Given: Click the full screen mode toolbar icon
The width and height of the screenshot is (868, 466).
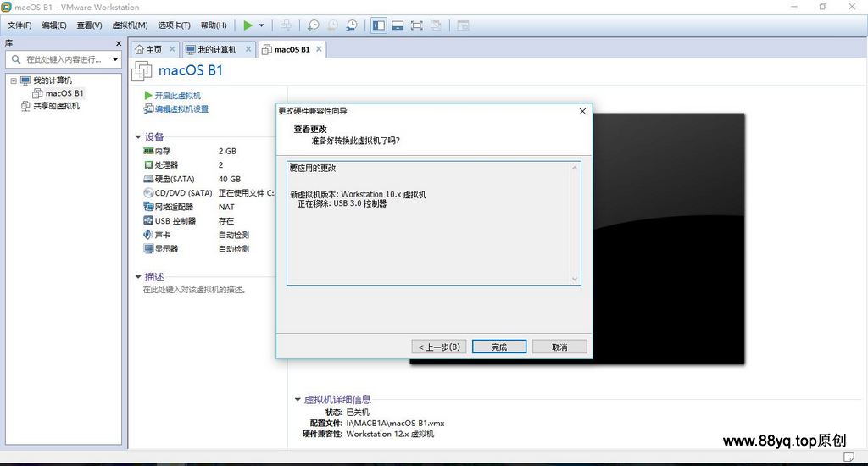Looking at the screenshot, I should (x=416, y=25).
